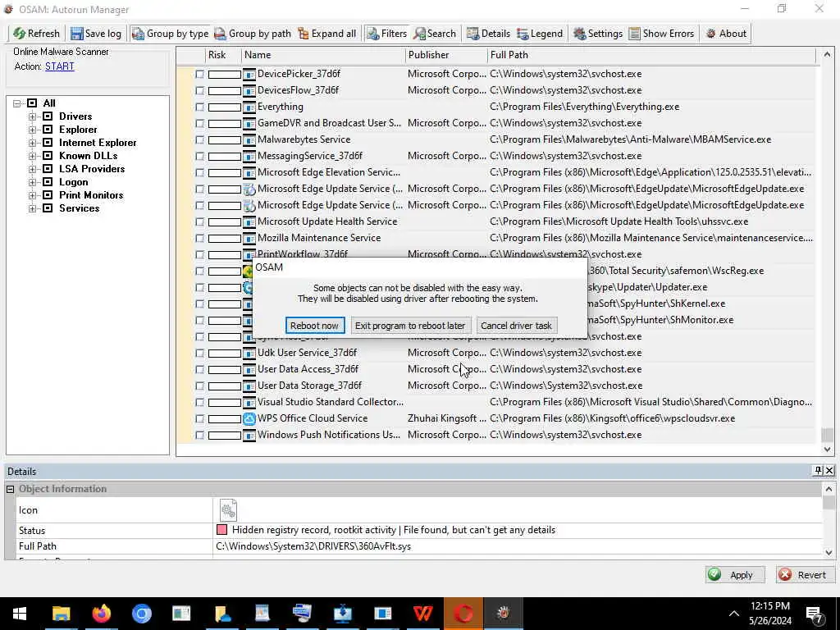Check the DevicePicker_37d6f checkbox
Image resolution: width=840 pixels, height=630 pixels.
pyautogui.click(x=199, y=75)
